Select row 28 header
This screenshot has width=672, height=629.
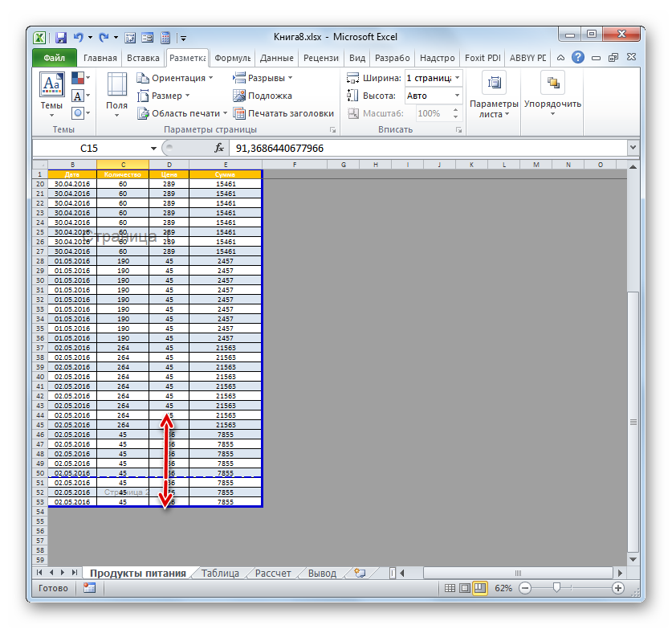coord(40,261)
